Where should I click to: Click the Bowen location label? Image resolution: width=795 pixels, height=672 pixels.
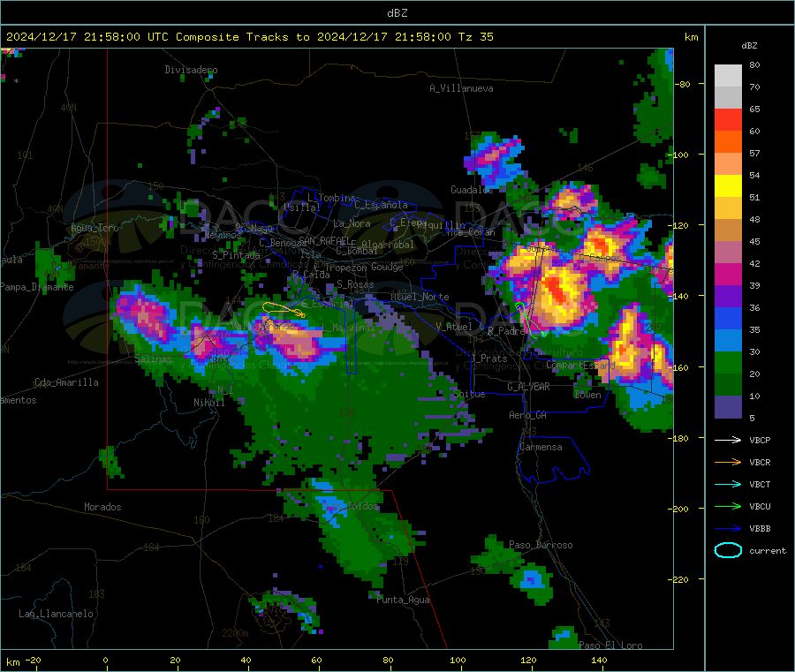pos(587,395)
